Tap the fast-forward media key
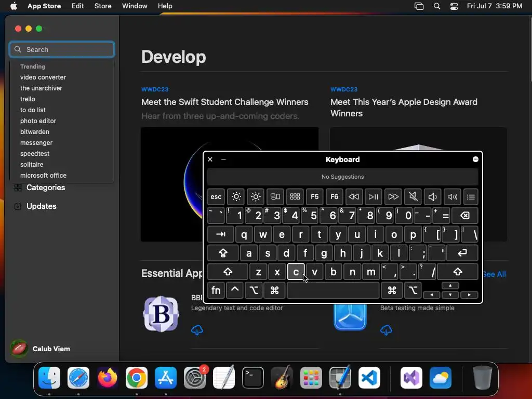532x399 pixels. [393, 197]
